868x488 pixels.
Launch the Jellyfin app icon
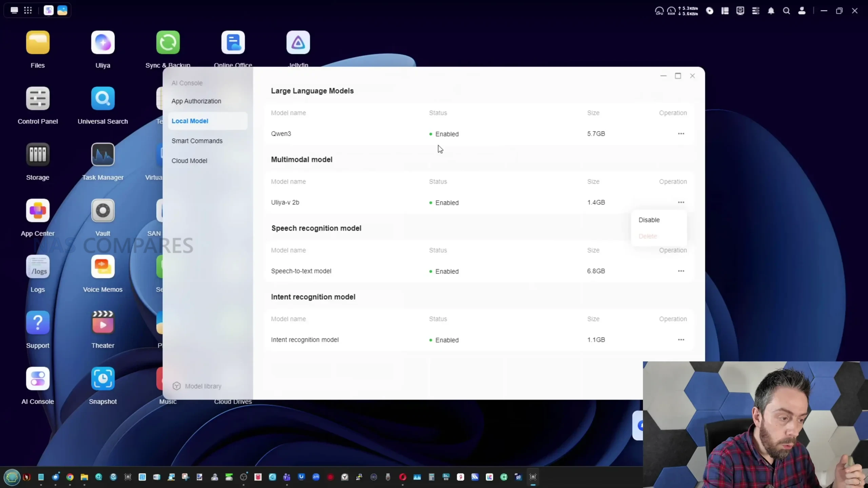[298, 43]
